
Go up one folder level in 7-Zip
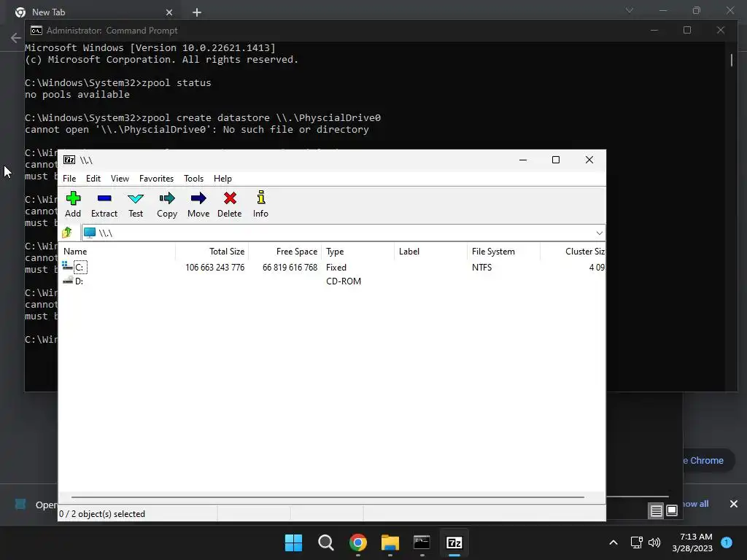[x=67, y=233]
